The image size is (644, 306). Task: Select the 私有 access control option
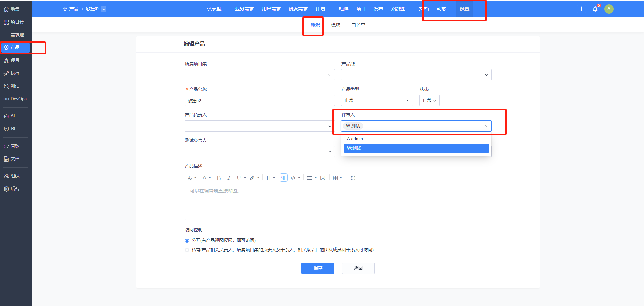187,250
